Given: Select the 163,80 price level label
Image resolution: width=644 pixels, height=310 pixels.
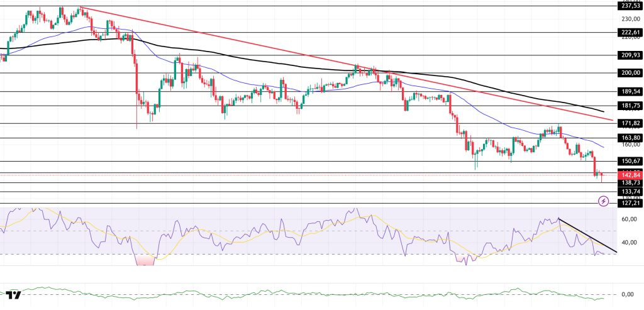Looking at the screenshot, I should [x=629, y=138].
